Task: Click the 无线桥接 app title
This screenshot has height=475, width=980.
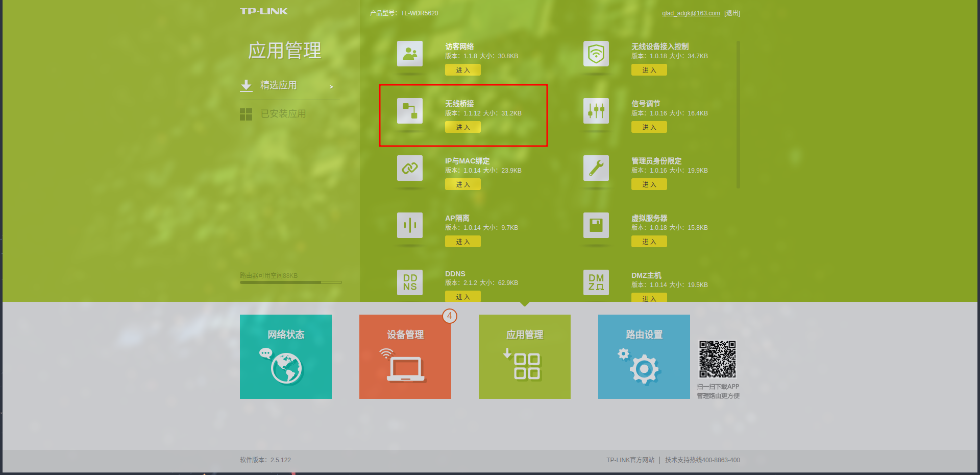Action: pyautogui.click(x=459, y=104)
